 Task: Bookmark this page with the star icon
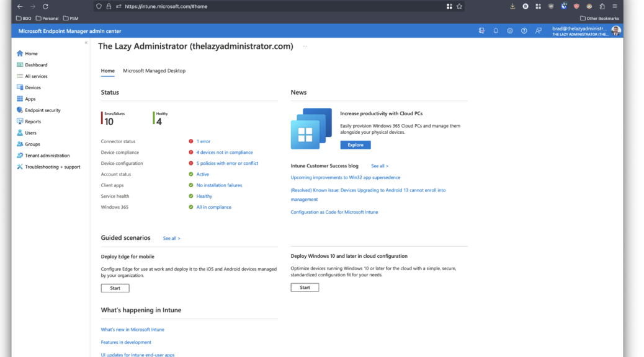[460, 7]
